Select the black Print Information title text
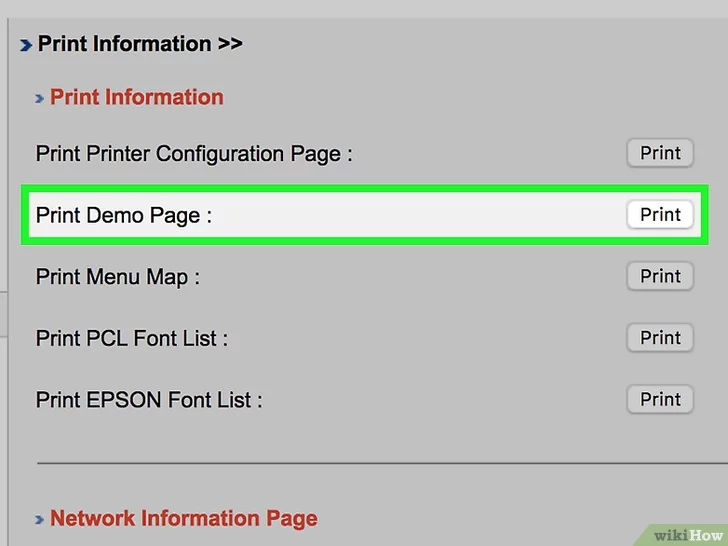The image size is (728, 546). coord(124,44)
